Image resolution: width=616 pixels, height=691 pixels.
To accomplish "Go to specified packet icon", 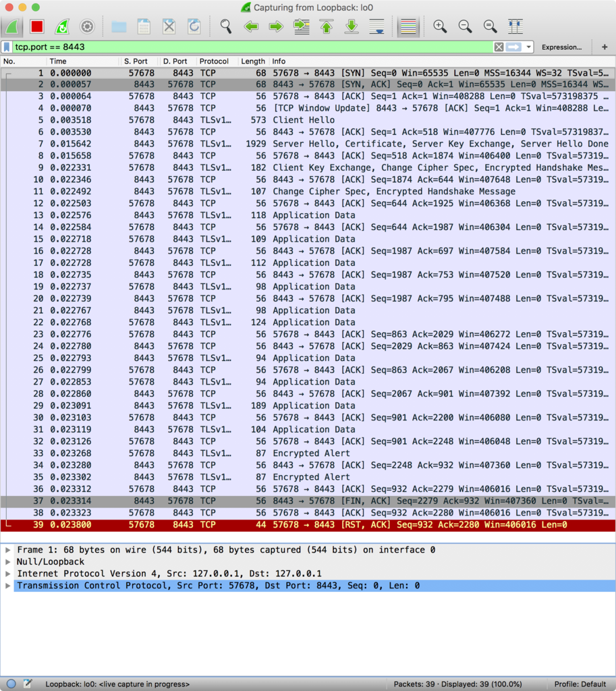I will [x=302, y=27].
